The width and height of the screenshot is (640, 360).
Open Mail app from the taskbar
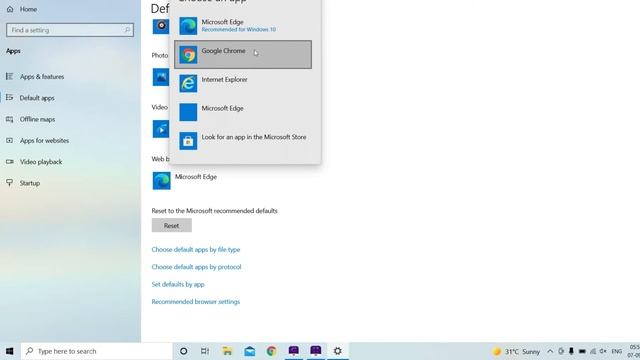249,351
